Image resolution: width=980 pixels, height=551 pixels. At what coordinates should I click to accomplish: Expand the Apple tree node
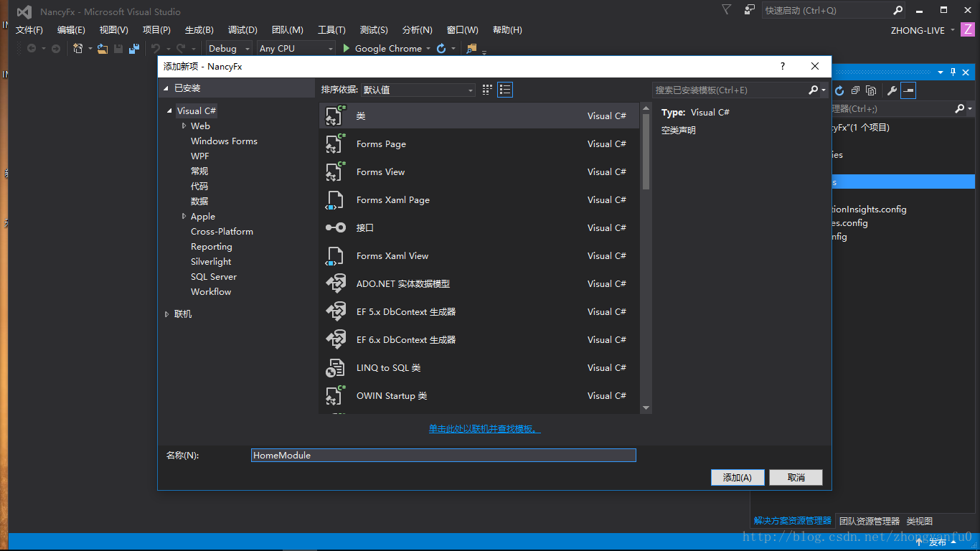[184, 217]
